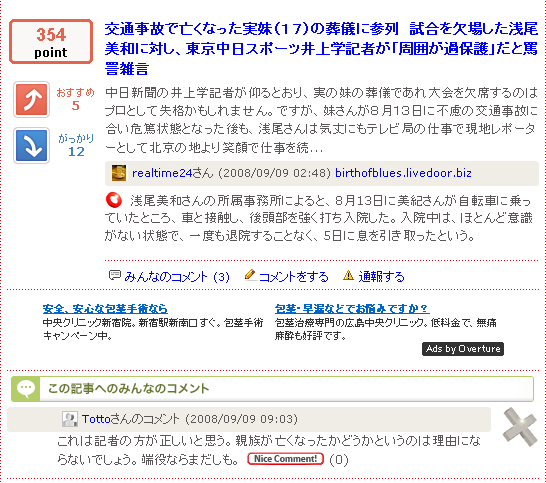Click Totto's gray avatar icon

pyautogui.click(x=70, y=419)
